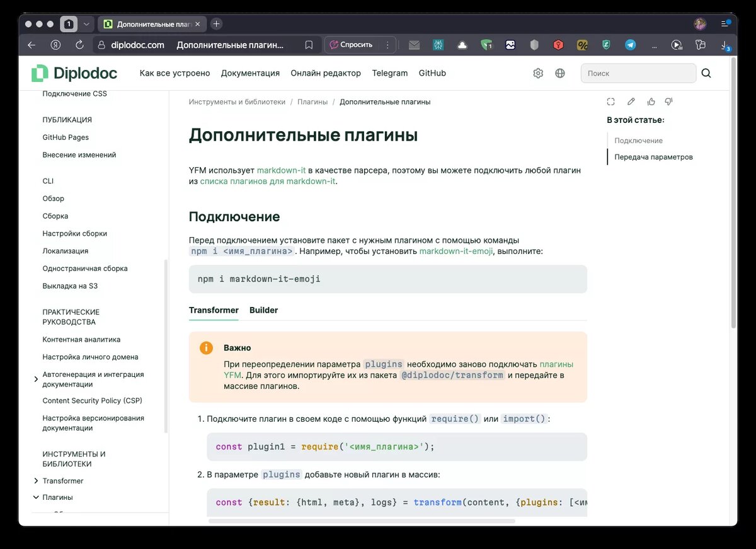Go to Плагины breadcrumb
Viewport: 756px width, 549px height.
point(312,101)
